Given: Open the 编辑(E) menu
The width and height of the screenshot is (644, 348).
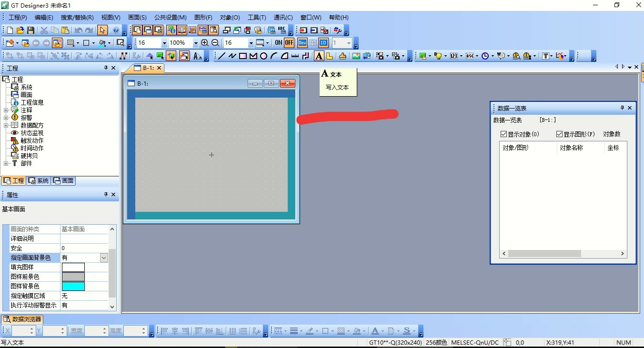Looking at the screenshot, I should [x=44, y=17].
